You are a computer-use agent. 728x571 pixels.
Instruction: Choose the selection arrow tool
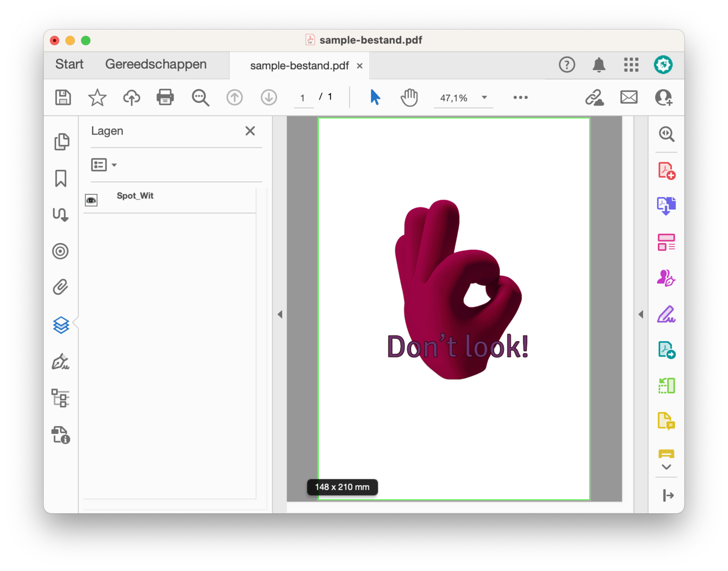point(375,97)
